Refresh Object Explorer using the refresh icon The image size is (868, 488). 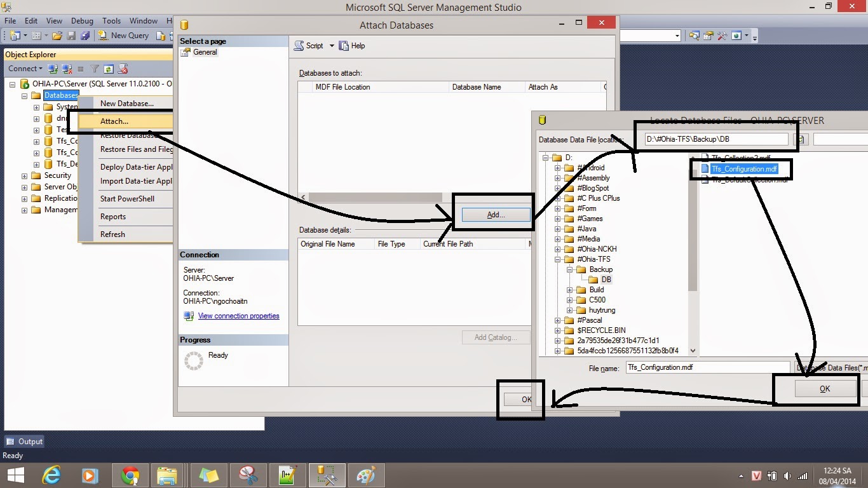click(108, 69)
